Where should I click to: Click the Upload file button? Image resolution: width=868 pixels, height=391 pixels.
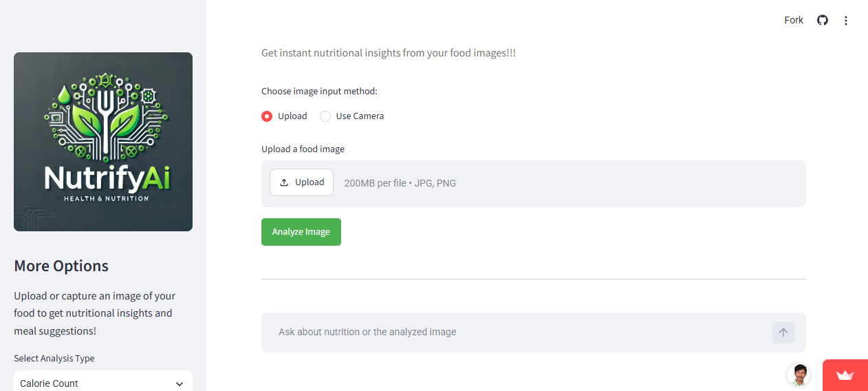[x=301, y=182]
